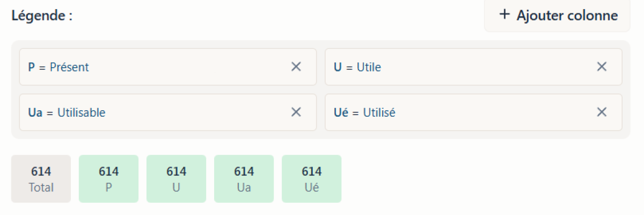Image resolution: width=644 pixels, height=215 pixels.
Task: Select the bold P code in legend
Action: point(31,67)
